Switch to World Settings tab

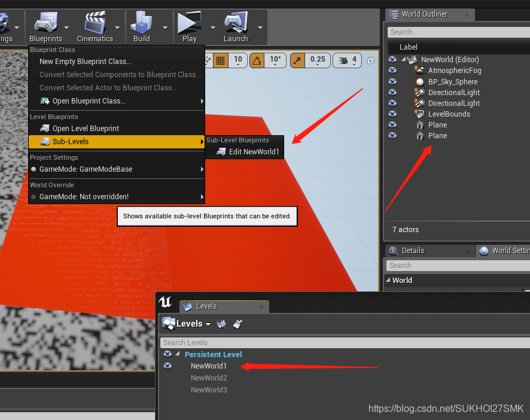click(504, 251)
